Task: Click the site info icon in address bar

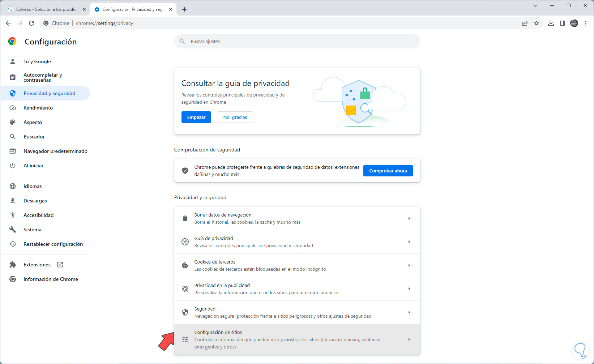Action: pyautogui.click(x=46, y=23)
